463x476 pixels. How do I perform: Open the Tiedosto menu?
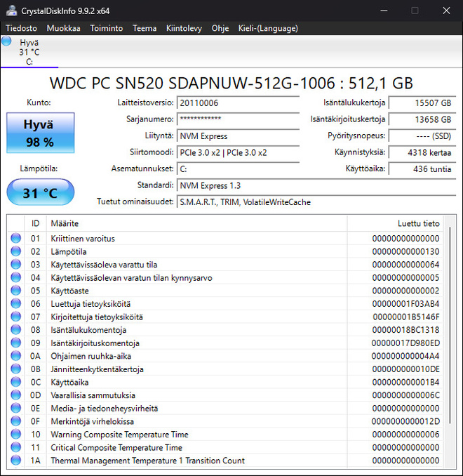tap(21, 28)
